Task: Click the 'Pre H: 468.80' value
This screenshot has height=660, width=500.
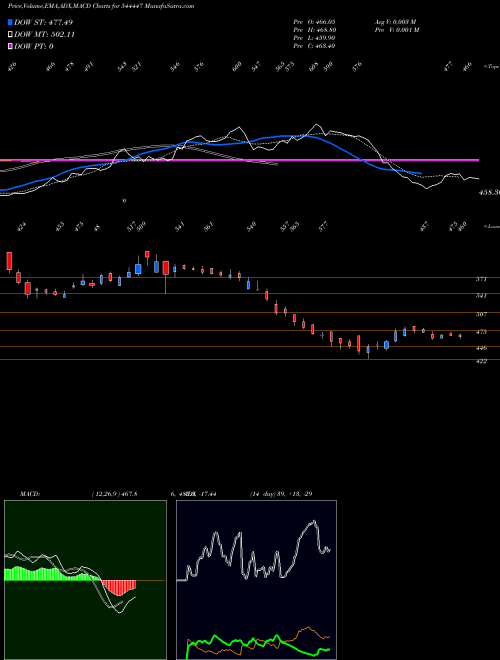Action: [314, 30]
